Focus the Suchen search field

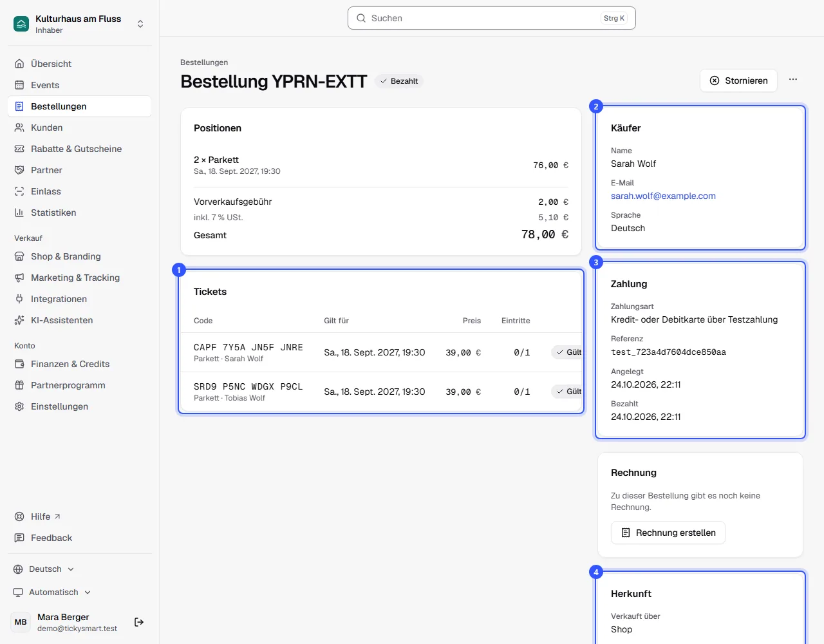pos(492,18)
